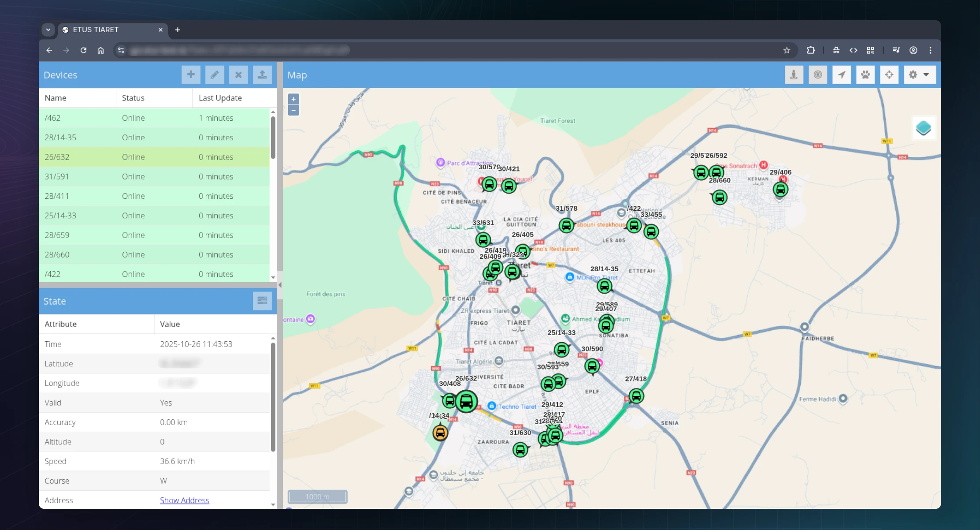Show live routes with the navigation arrow icon
This screenshot has height=530, width=980.
tap(842, 75)
